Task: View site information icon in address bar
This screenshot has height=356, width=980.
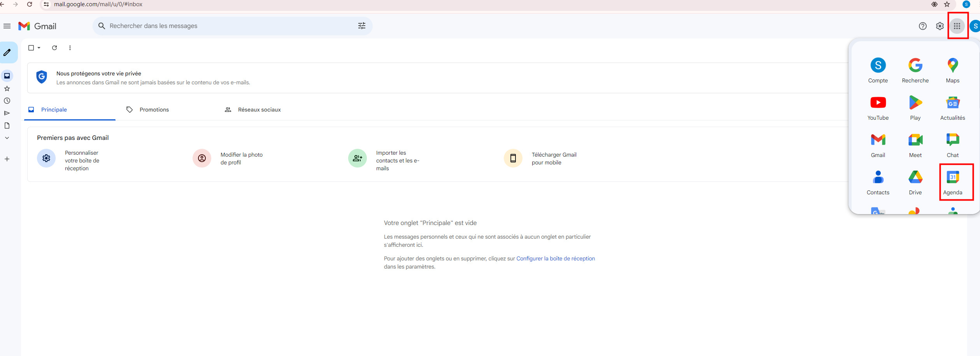Action: pos(46,4)
